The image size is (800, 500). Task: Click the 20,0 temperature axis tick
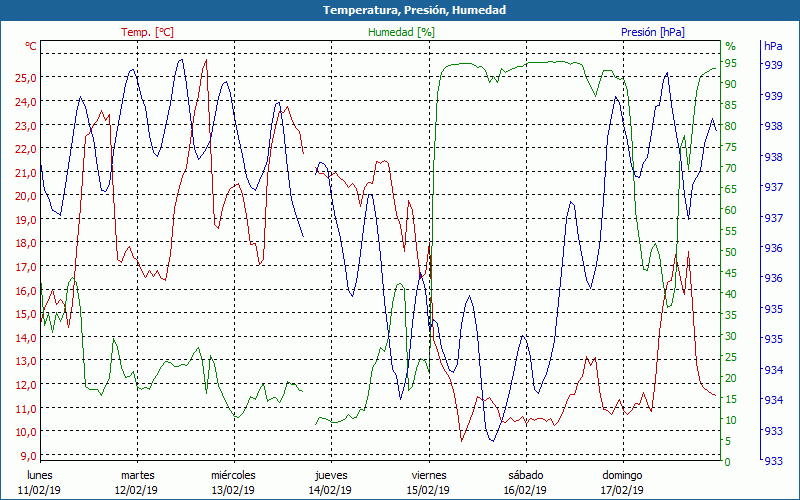click(x=27, y=195)
